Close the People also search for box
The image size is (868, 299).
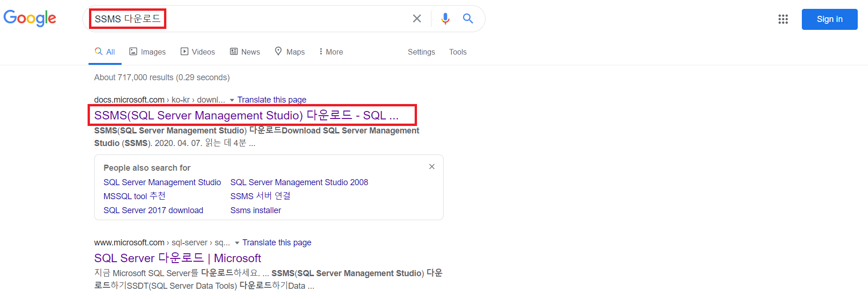[x=432, y=167]
